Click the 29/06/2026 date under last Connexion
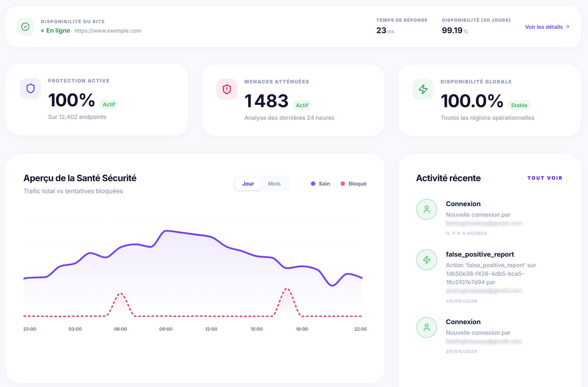 [x=461, y=351]
